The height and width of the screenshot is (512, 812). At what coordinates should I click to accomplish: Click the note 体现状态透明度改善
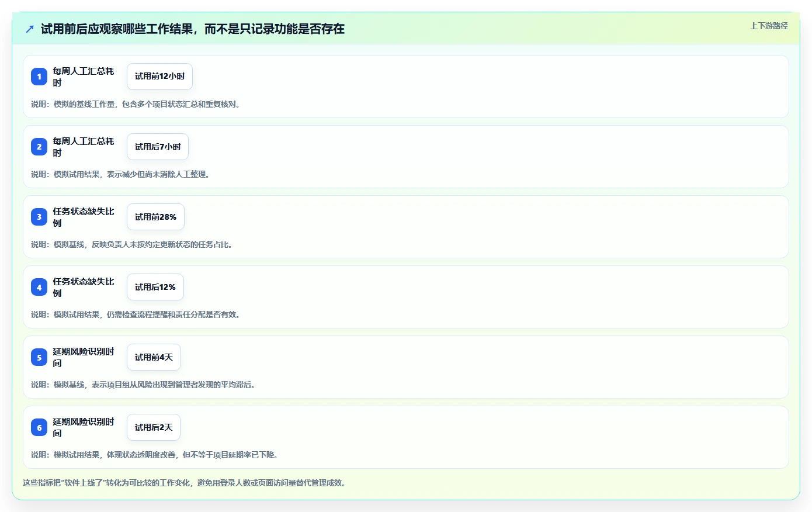tap(141, 455)
